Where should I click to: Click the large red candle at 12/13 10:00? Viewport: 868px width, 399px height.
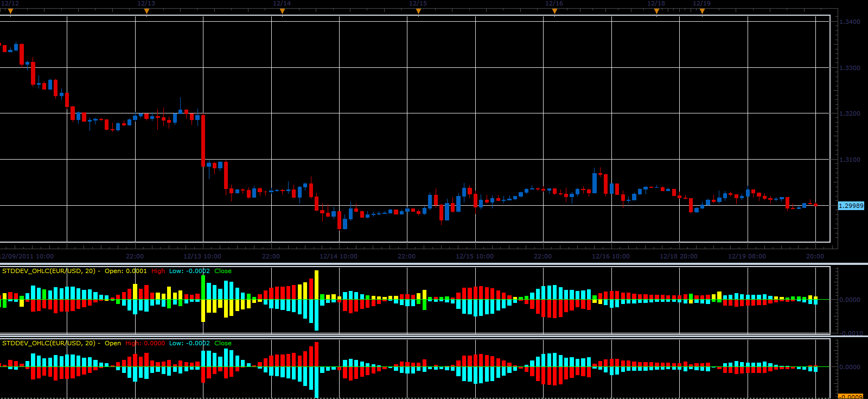pos(203,141)
